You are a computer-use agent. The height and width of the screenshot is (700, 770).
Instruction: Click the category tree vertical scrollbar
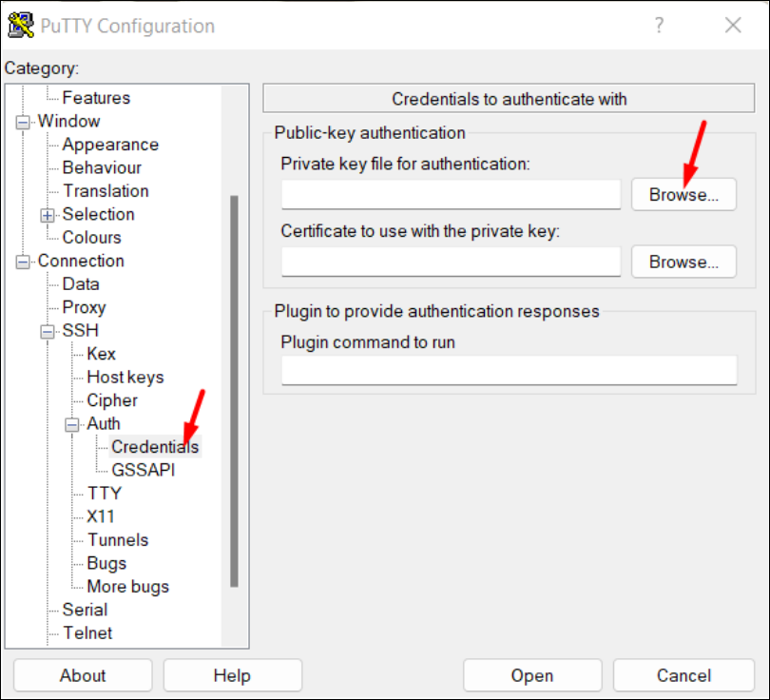234,390
